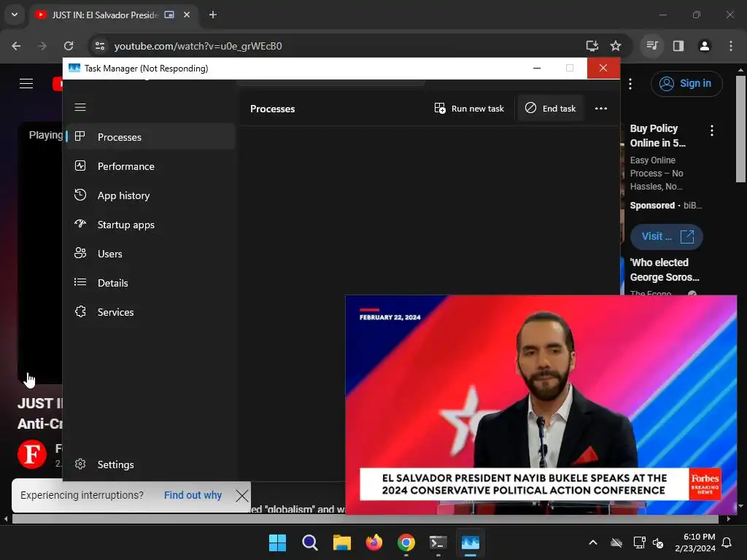Open 'Who elected George Soros' video

point(664,270)
